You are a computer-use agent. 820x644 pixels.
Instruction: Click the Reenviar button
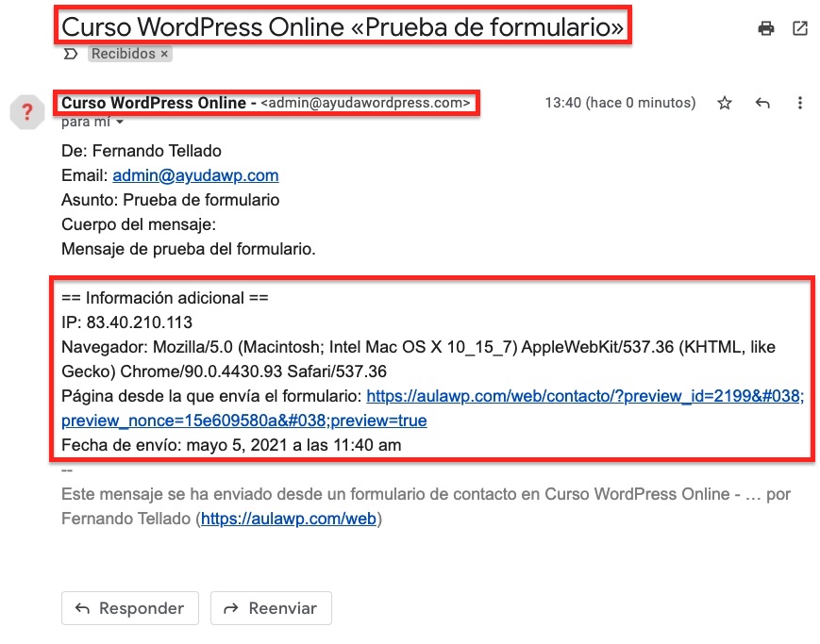271,608
